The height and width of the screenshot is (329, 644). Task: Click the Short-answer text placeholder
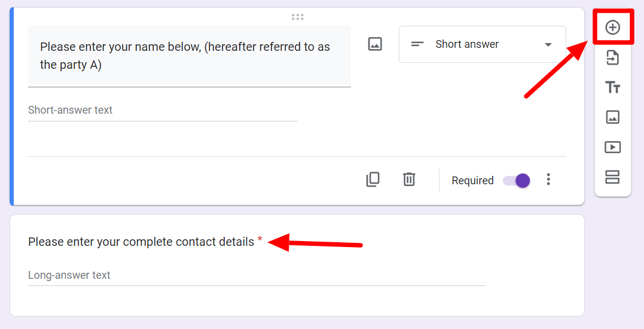coord(70,110)
